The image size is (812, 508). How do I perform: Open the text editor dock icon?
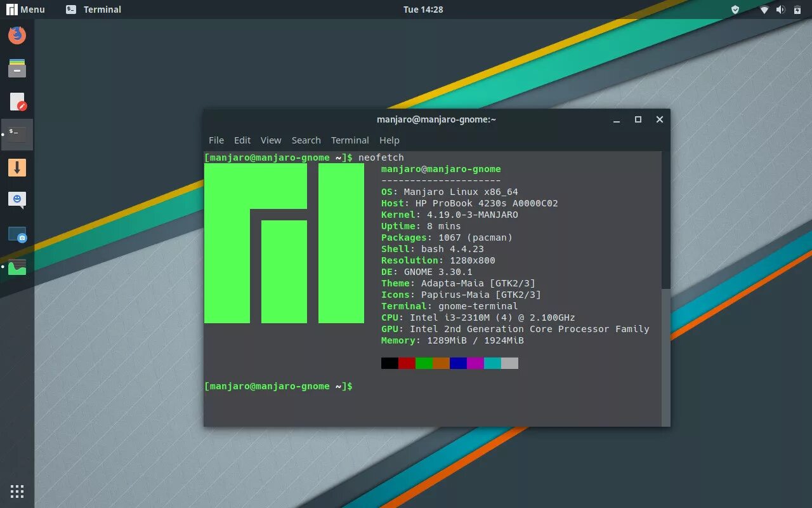17,102
